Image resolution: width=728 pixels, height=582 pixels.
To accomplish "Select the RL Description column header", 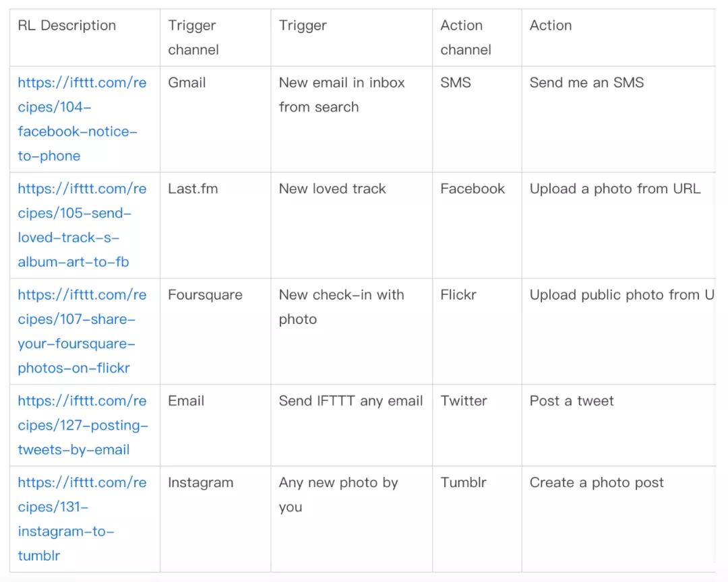I will click(x=67, y=25).
